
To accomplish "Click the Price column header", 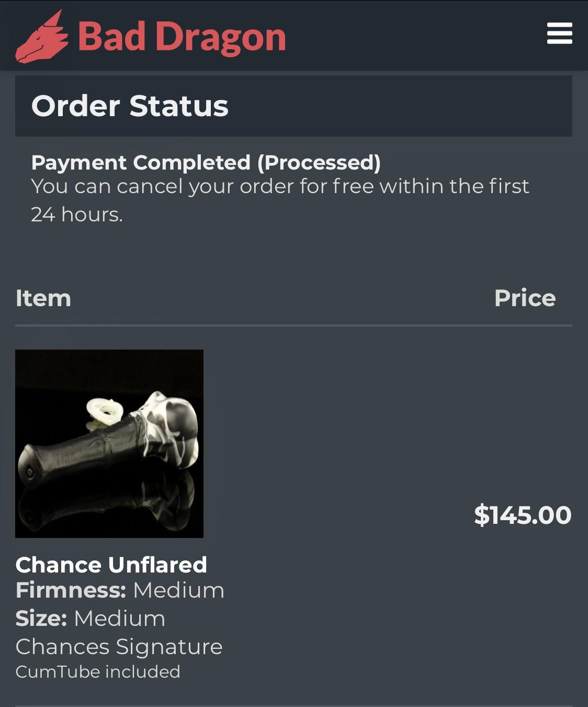I will point(526,298).
